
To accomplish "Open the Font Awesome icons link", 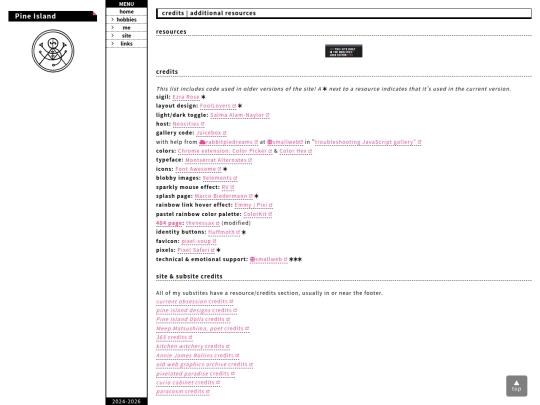I will (198, 169).
